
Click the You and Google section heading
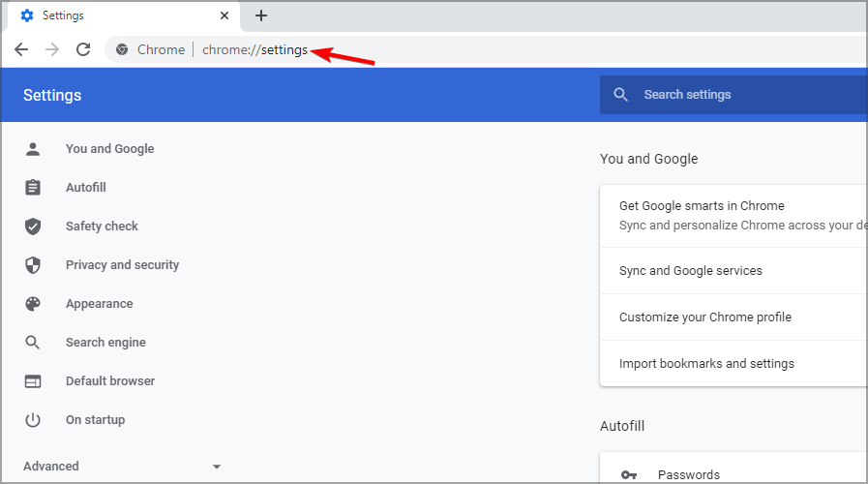click(648, 159)
